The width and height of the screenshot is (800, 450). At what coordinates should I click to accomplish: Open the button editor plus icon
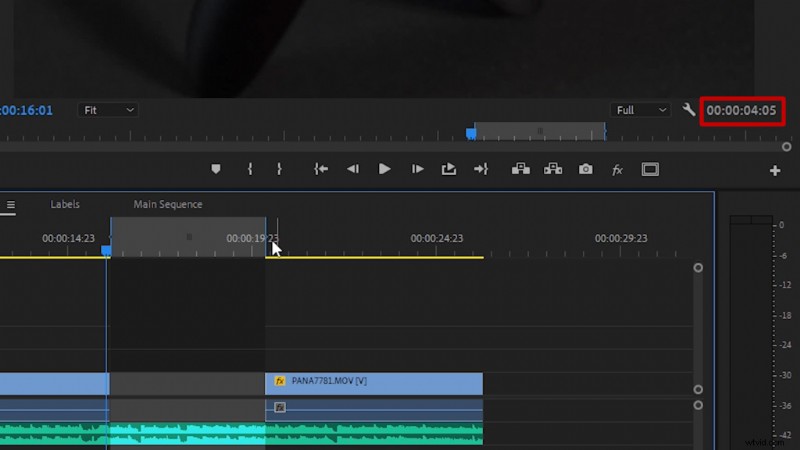[775, 170]
